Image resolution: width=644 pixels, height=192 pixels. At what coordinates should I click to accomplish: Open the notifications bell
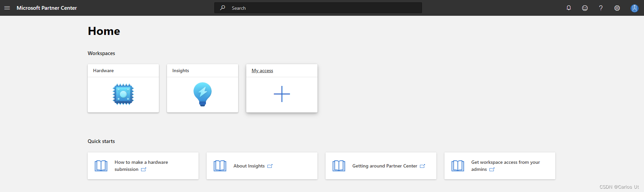point(569,8)
